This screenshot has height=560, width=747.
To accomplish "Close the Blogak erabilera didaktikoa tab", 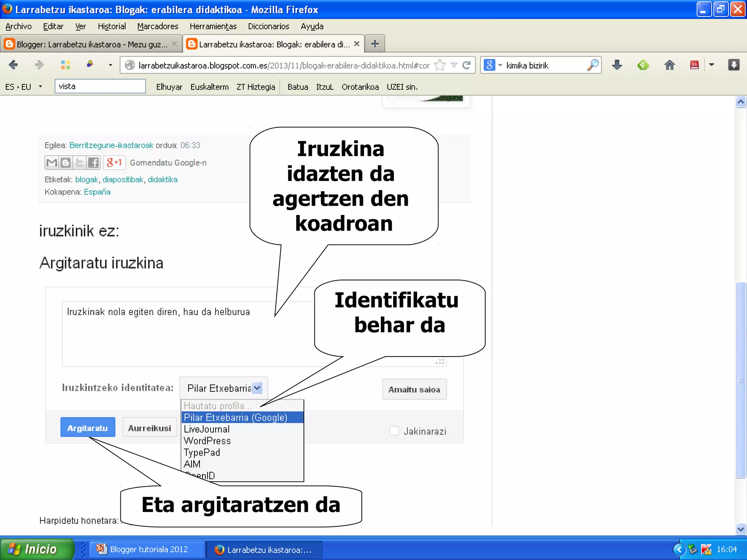I will (x=357, y=44).
